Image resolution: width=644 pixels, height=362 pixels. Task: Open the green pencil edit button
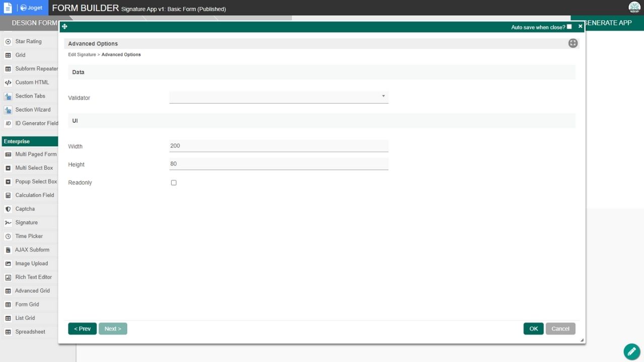click(x=632, y=352)
